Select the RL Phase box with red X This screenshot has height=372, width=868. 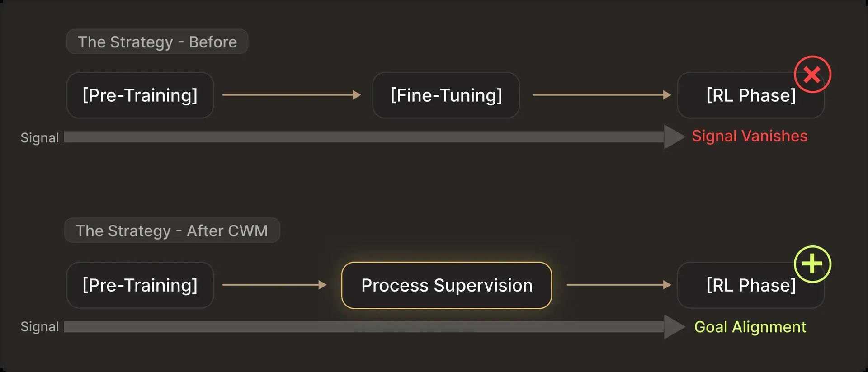(750, 96)
